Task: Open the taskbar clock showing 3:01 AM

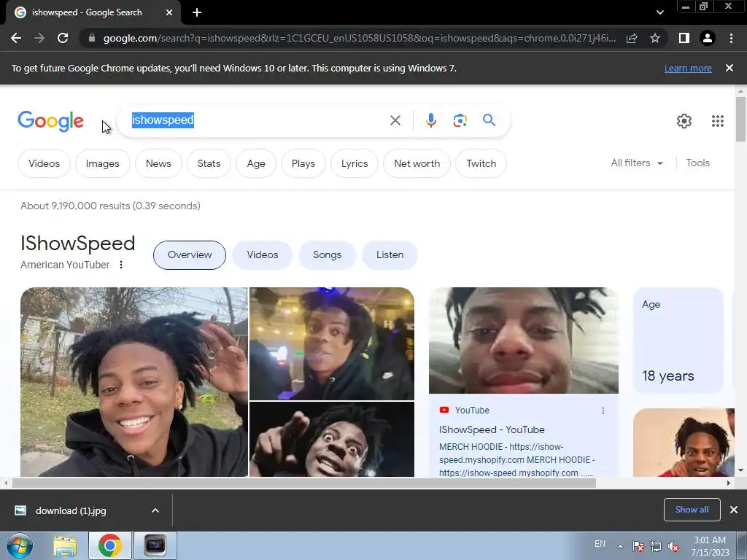Action: [x=710, y=546]
